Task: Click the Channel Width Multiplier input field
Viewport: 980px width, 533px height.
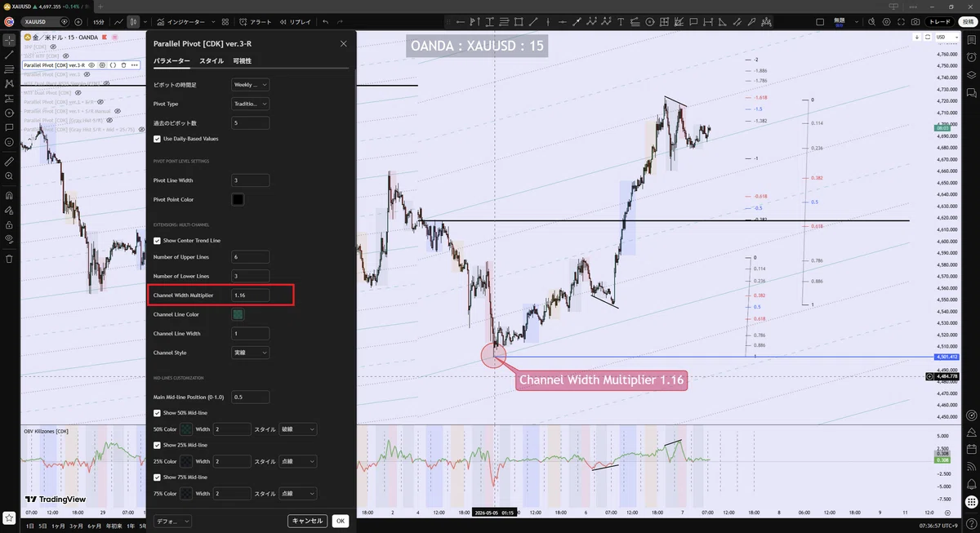Action: (251, 295)
